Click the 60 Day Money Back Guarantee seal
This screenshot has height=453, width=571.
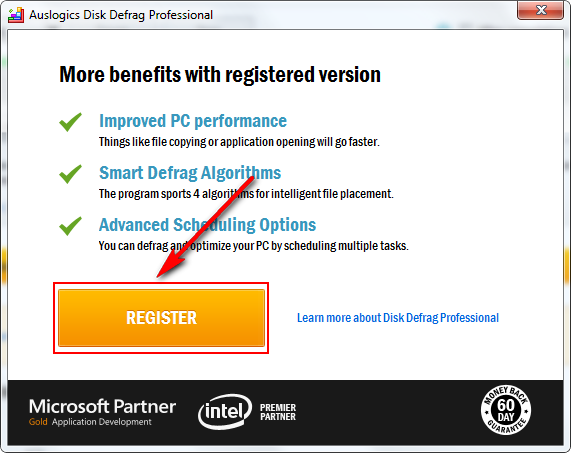(x=505, y=410)
